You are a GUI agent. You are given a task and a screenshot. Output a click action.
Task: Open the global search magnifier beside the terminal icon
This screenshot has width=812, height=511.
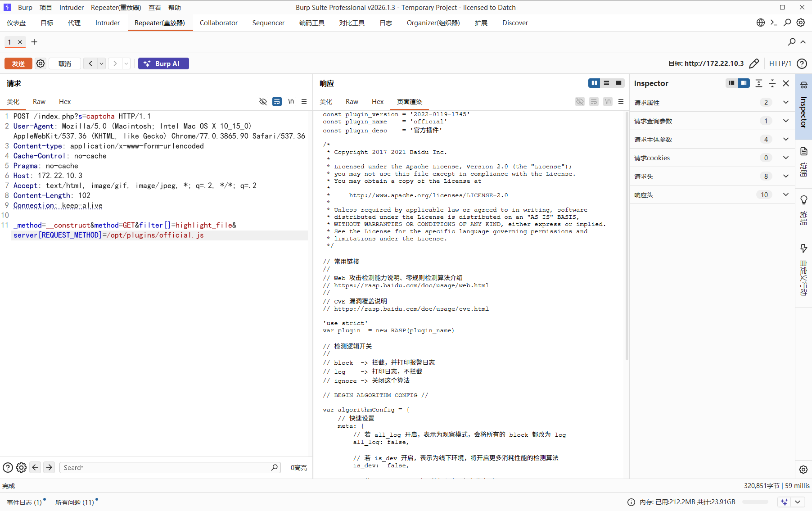coord(787,23)
